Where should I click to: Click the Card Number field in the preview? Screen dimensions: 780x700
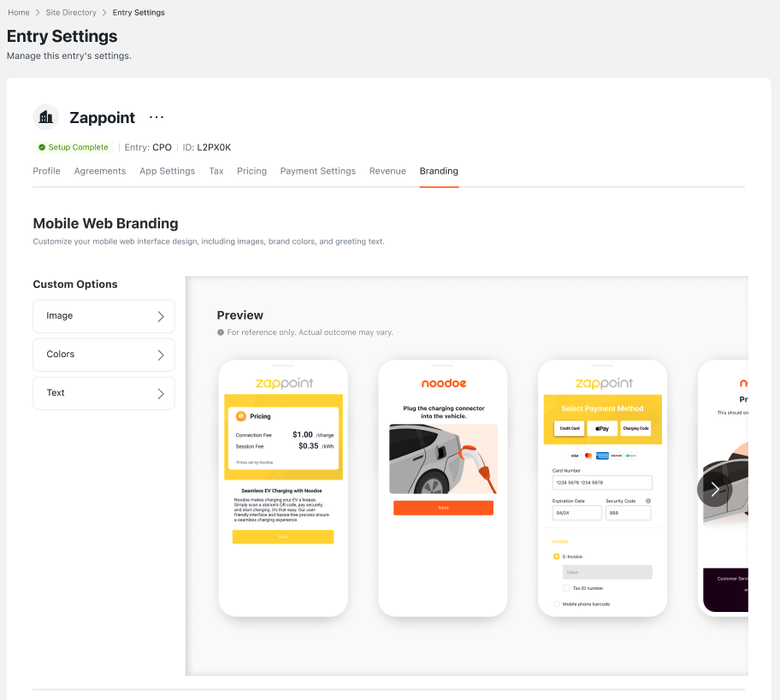click(602, 483)
